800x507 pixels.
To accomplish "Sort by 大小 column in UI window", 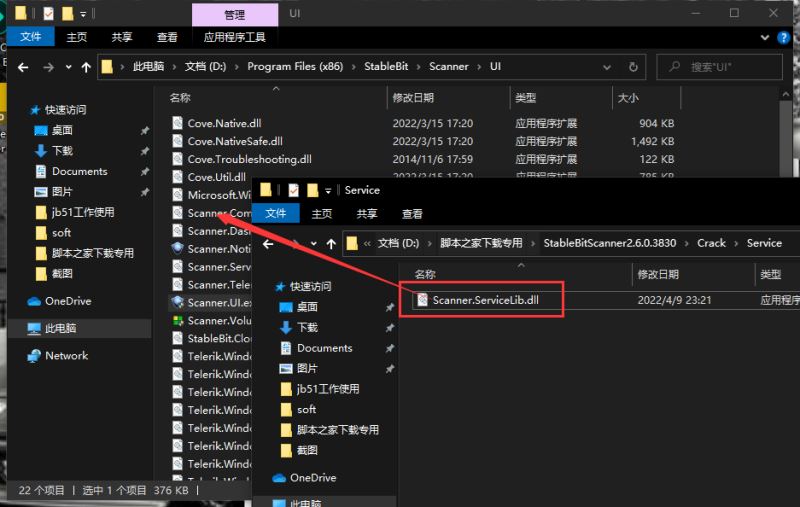I will point(628,97).
